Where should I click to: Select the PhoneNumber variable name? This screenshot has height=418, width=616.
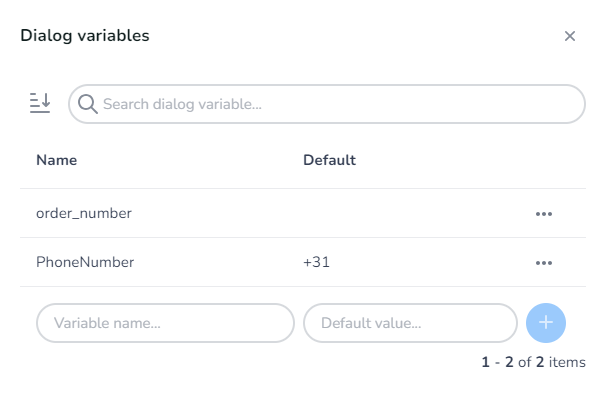pos(85,262)
